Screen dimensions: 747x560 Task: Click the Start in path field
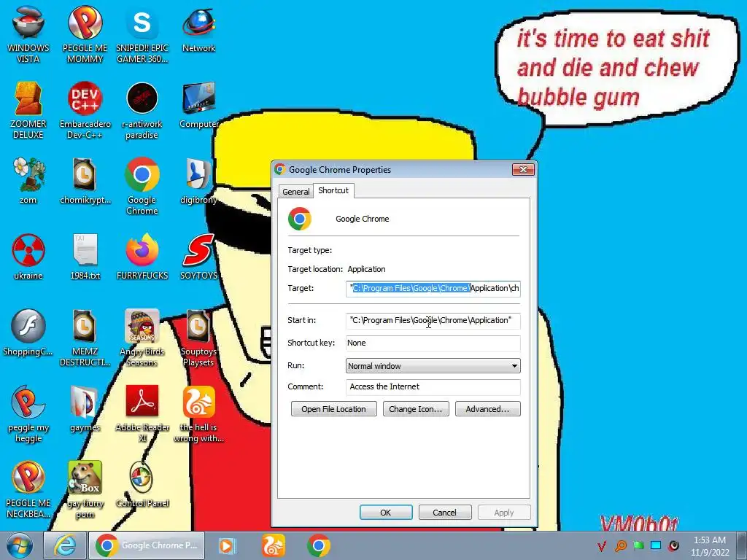433,321
